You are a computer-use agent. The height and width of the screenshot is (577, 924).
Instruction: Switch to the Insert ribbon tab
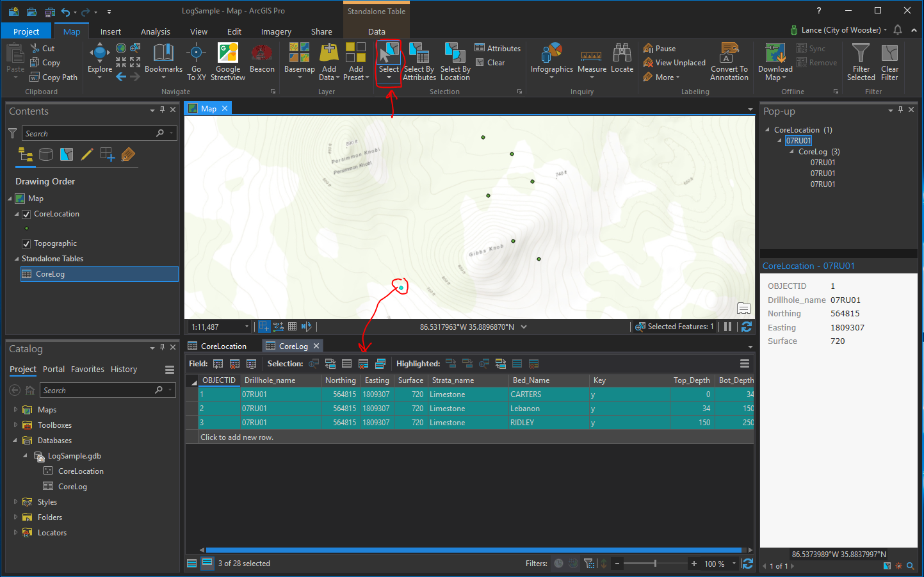[110, 31]
